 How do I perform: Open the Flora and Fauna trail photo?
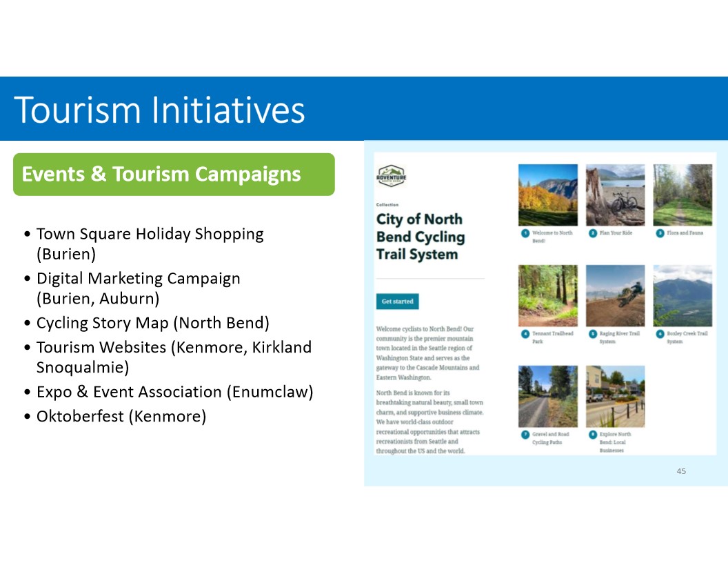point(682,194)
